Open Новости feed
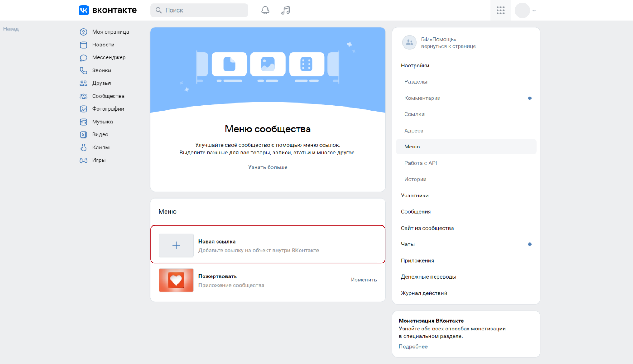633x364 pixels. 103,45
